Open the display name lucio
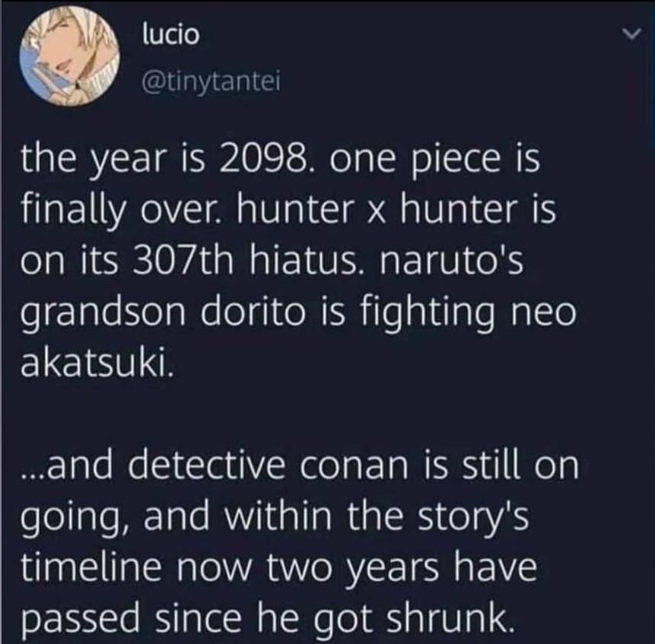Image resolution: width=655 pixels, height=644 pixels. point(171,35)
